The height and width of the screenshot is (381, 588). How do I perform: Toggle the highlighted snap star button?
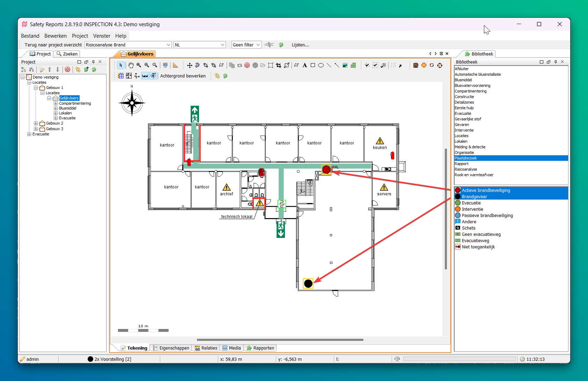[x=153, y=76]
